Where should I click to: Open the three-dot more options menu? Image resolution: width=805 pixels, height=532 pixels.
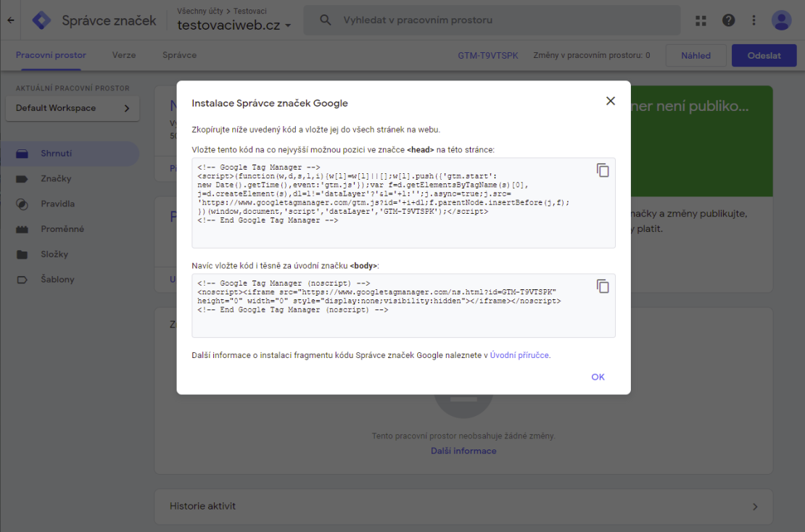pyautogui.click(x=754, y=20)
